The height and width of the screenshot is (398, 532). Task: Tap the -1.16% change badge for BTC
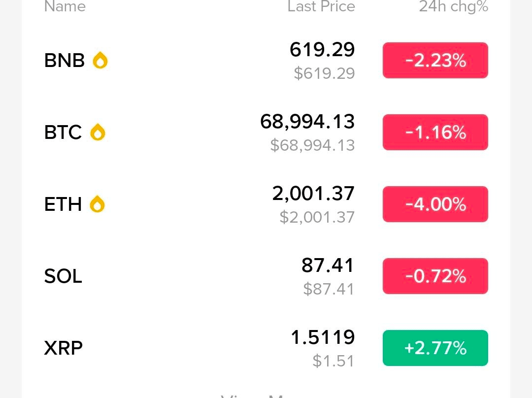435,132
